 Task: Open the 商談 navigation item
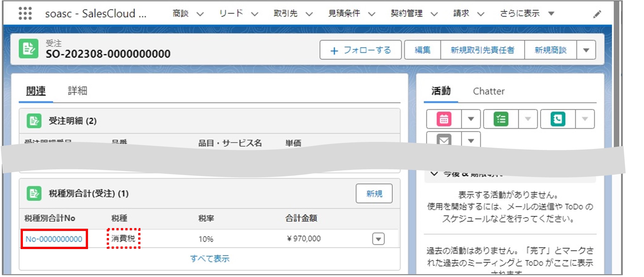180,13
